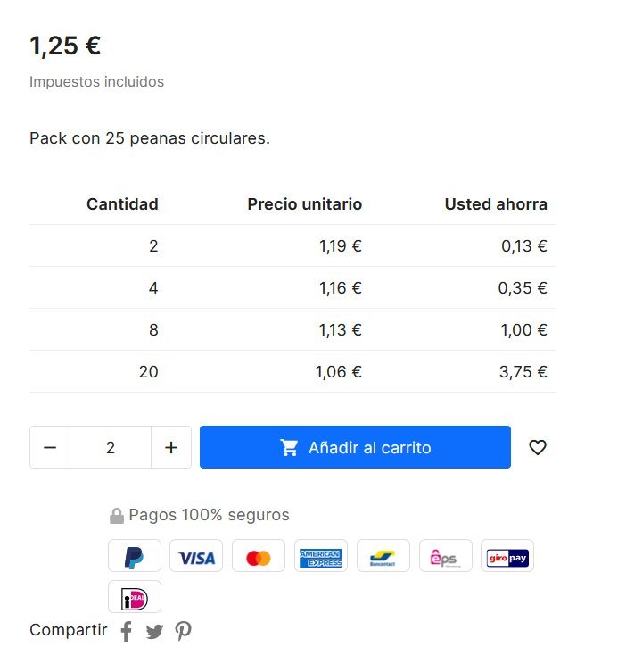
Task: Share the product on Facebook
Action: pyautogui.click(x=127, y=632)
